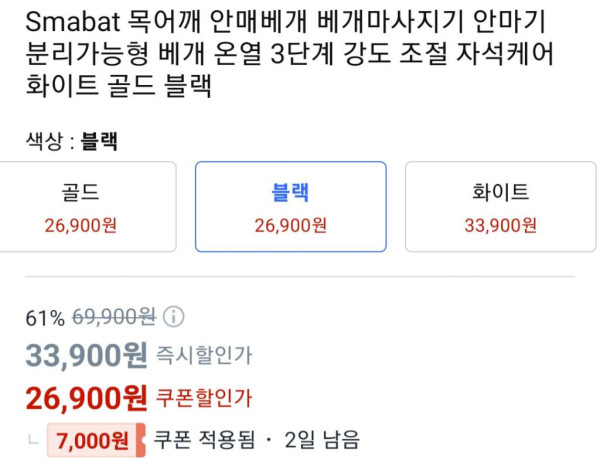Click the crossed-out 69,900원 original price
Viewport: 600px width, 470px height.
click(111, 318)
